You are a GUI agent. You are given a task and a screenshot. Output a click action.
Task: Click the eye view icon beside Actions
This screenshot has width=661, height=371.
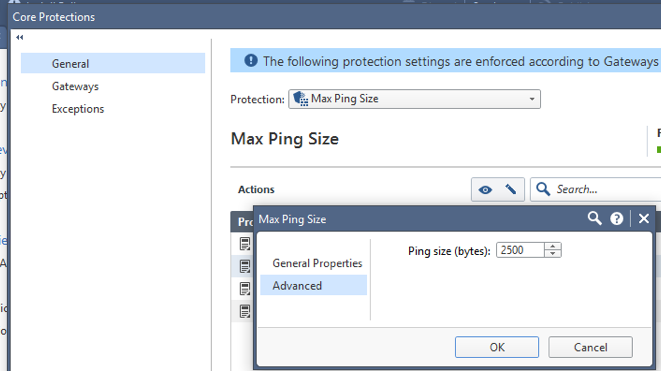(485, 190)
